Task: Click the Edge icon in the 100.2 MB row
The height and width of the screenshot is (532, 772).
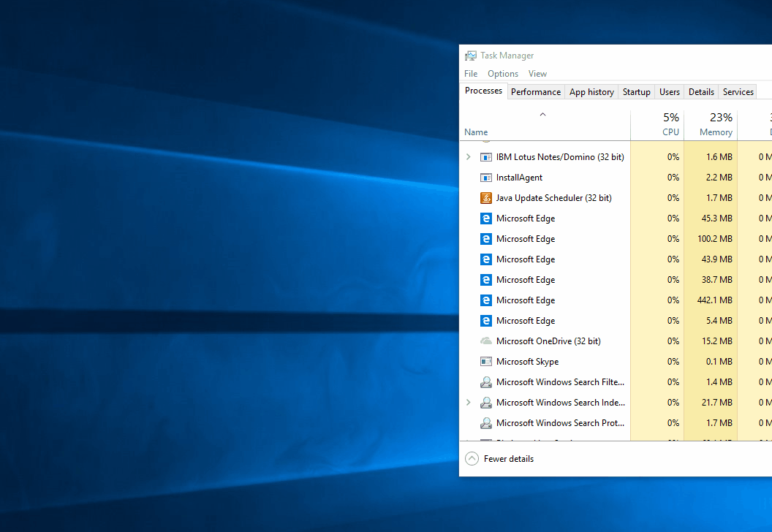Action: click(x=486, y=239)
